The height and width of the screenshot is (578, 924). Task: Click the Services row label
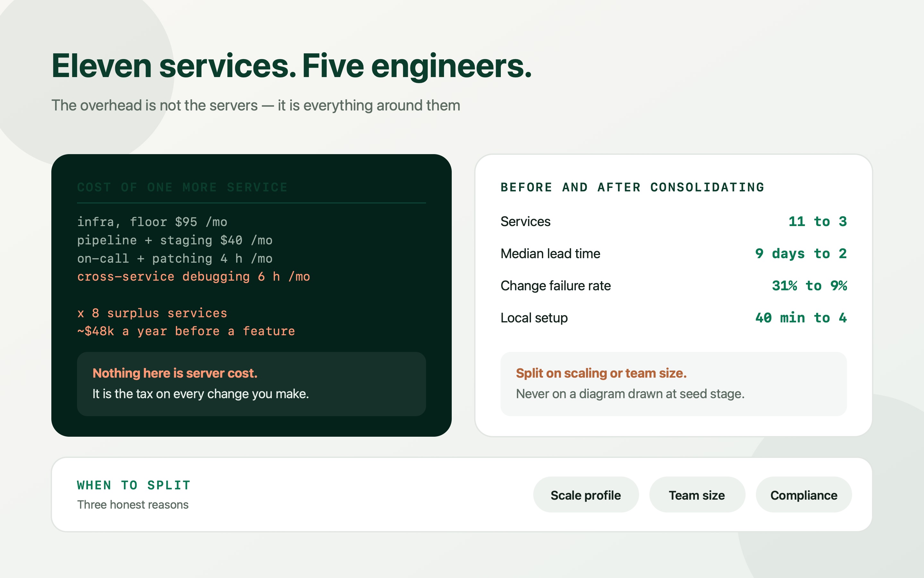pyautogui.click(x=526, y=222)
